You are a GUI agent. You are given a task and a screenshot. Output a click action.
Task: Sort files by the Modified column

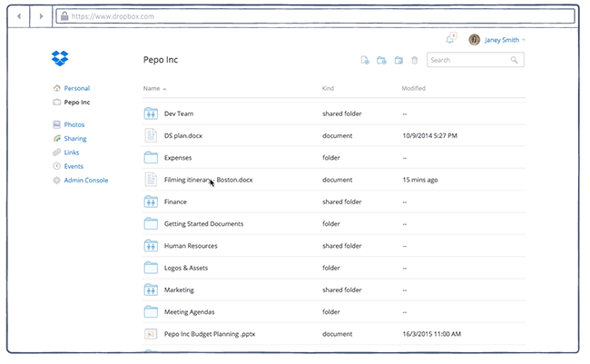click(x=414, y=88)
